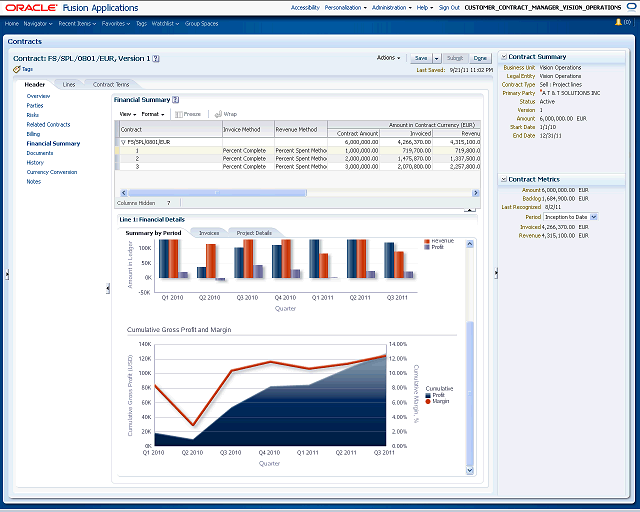
Task: Open the Format menu in table toolbar
Action: click(153, 114)
